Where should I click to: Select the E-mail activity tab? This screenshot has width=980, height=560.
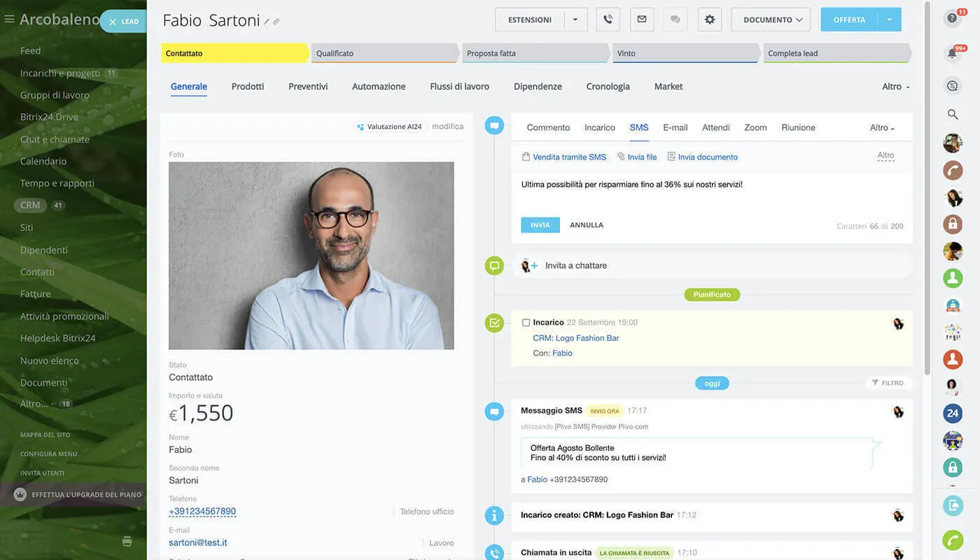pyautogui.click(x=675, y=127)
